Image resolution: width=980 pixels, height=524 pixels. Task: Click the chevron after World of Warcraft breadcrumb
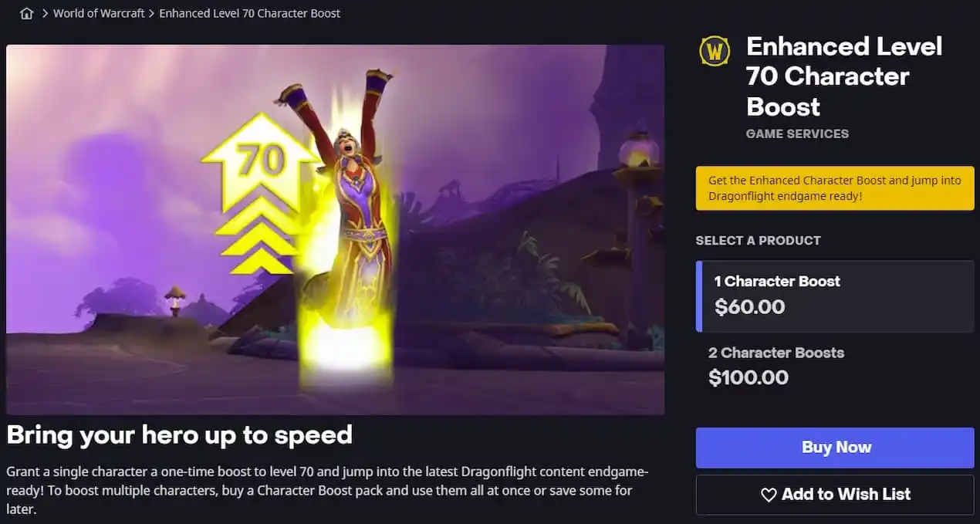point(151,13)
